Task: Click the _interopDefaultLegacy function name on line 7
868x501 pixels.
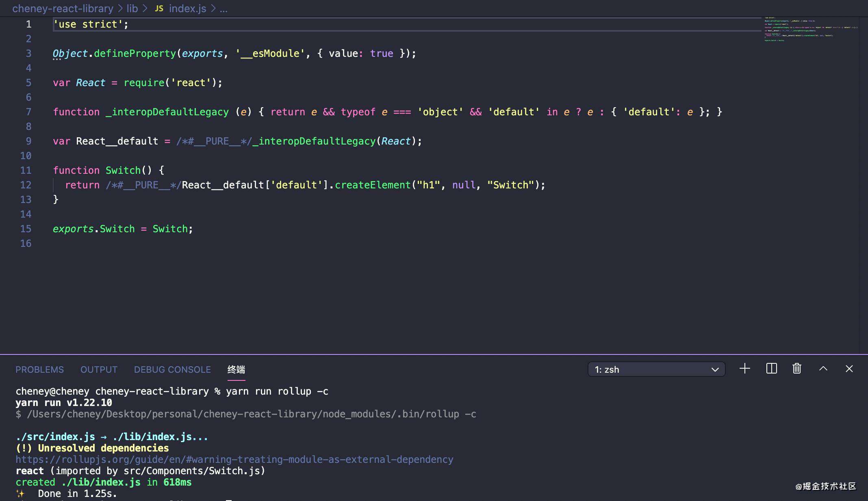Action: [x=167, y=112]
